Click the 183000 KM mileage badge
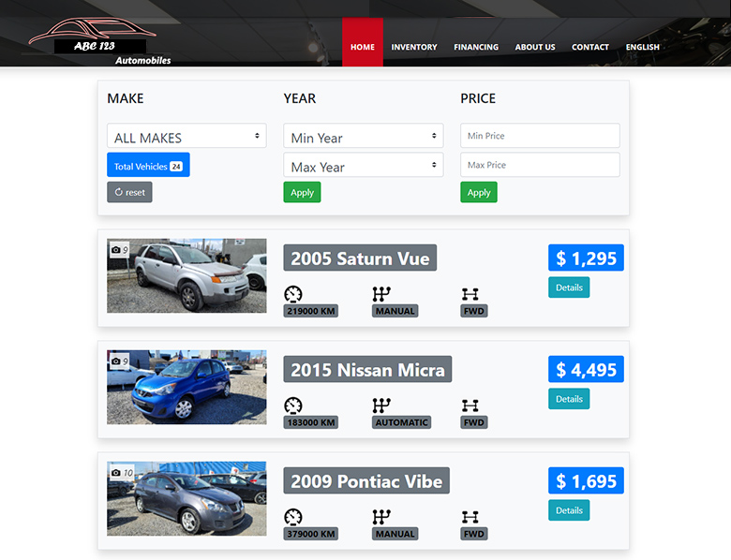731x560 pixels. click(311, 422)
